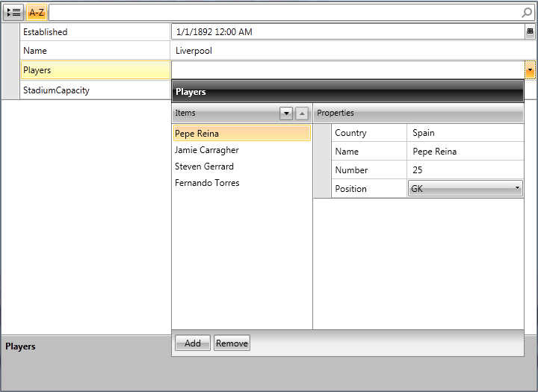Select the Players property row

tap(96, 70)
